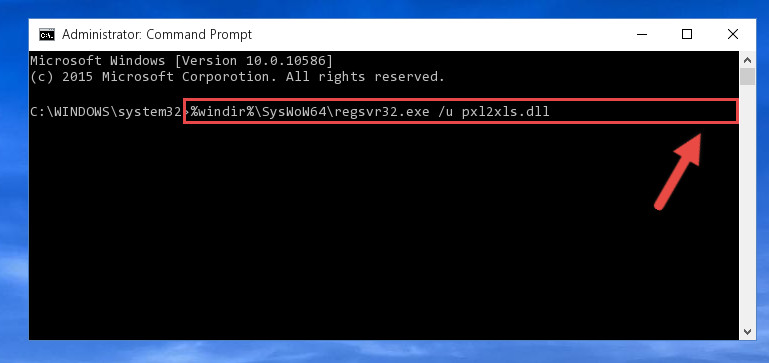Open the Command Prompt system menu icon
Viewport: 769px width, 363px height.
47,35
